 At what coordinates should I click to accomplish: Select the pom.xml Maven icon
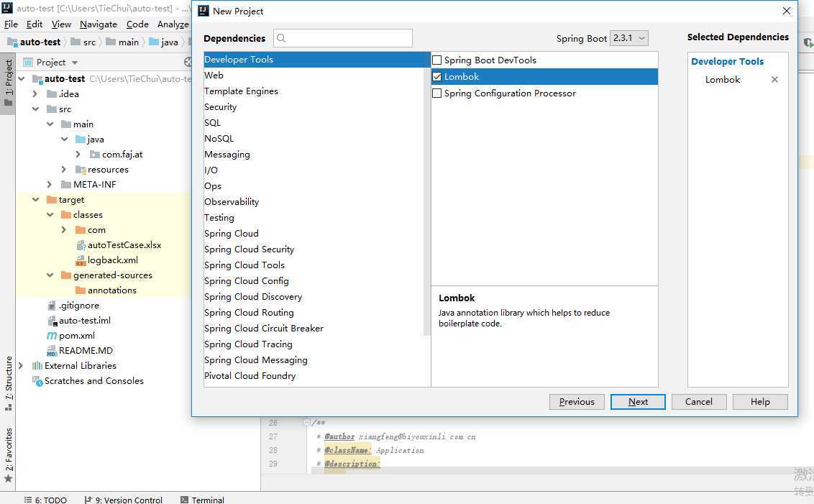[x=52, y=336]
